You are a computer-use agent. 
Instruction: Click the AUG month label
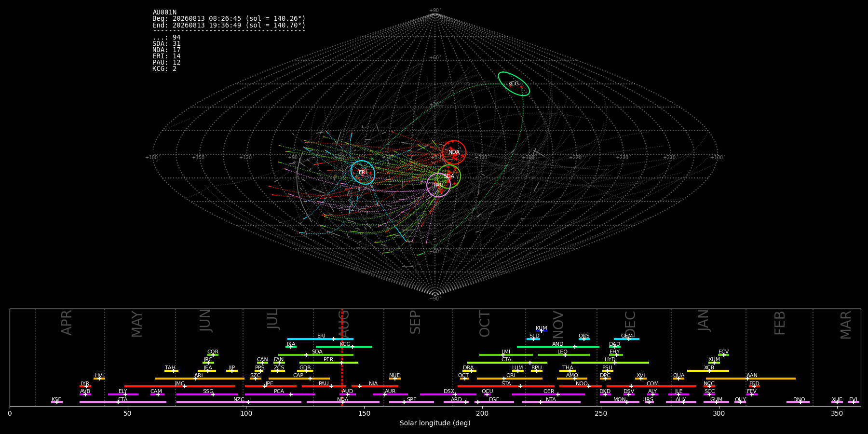(x=344, y=323)
